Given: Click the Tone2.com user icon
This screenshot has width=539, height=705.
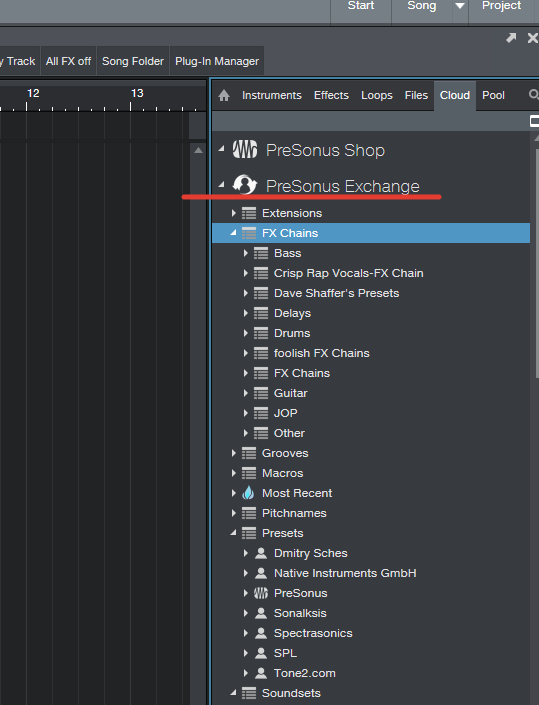Looking at the screenshot, I should click(261, 673).
